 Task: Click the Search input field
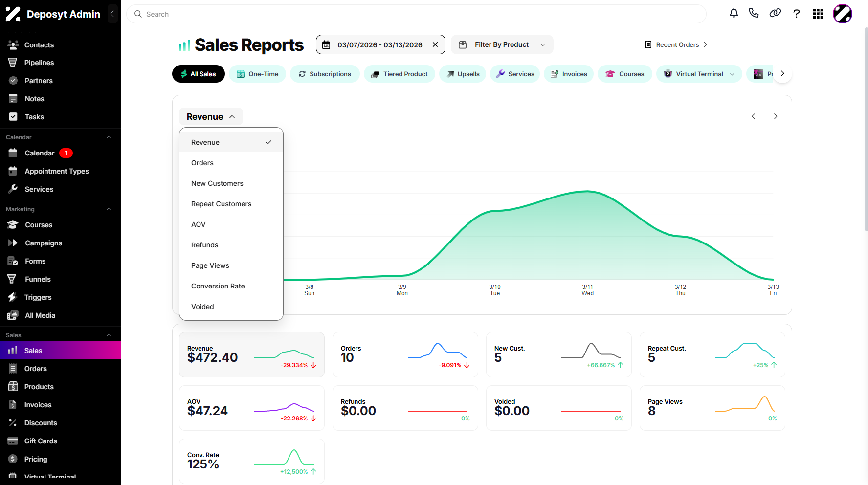click(416, 14)
